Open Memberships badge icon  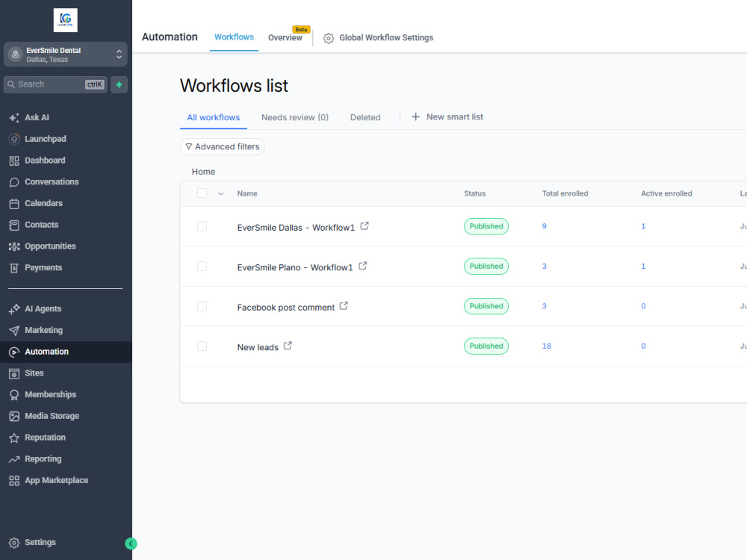[x=14, y=395]
